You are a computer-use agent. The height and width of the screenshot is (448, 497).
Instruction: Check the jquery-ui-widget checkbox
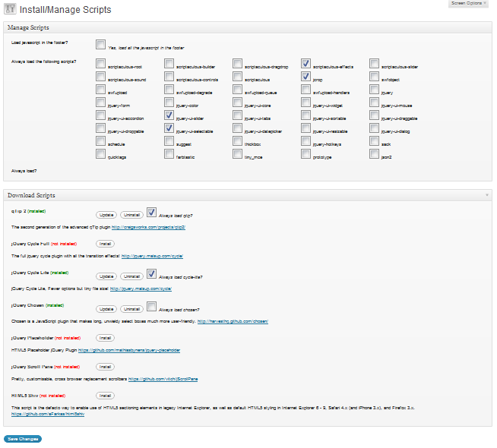point(305,103)
